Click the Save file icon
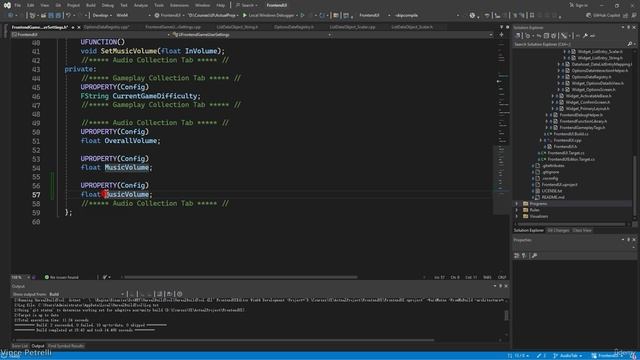 51,16
